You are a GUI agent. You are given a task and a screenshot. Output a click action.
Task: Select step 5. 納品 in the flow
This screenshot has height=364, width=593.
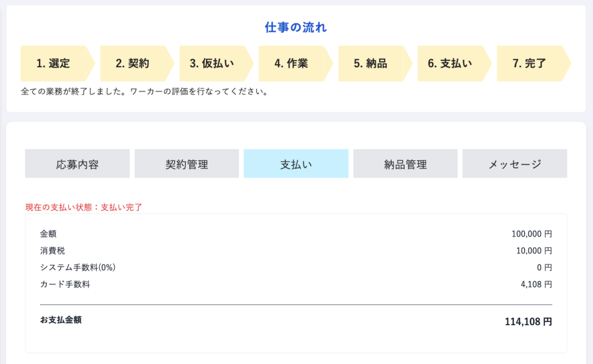tap(371, 64)
